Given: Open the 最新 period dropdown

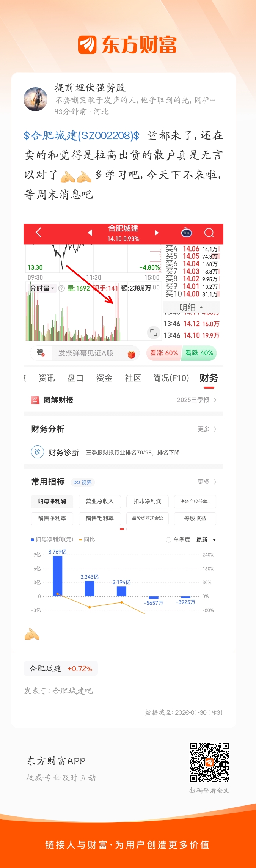Looking at the screenshot, I should click(x=206, y=539).
